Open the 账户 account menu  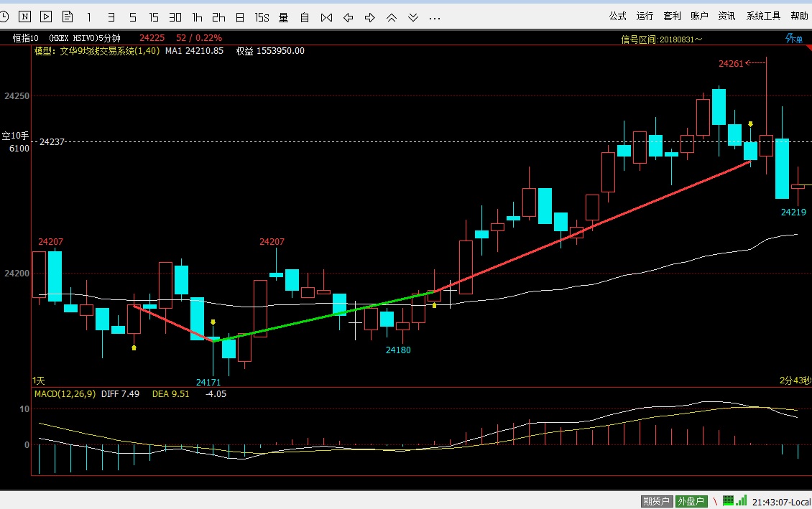(699, 16)
